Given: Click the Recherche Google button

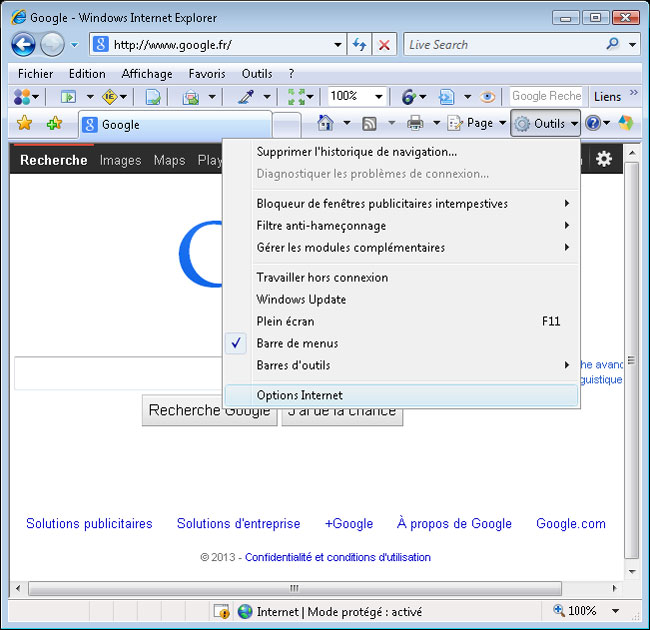Looking at the screenshot, I should point(209,410).
